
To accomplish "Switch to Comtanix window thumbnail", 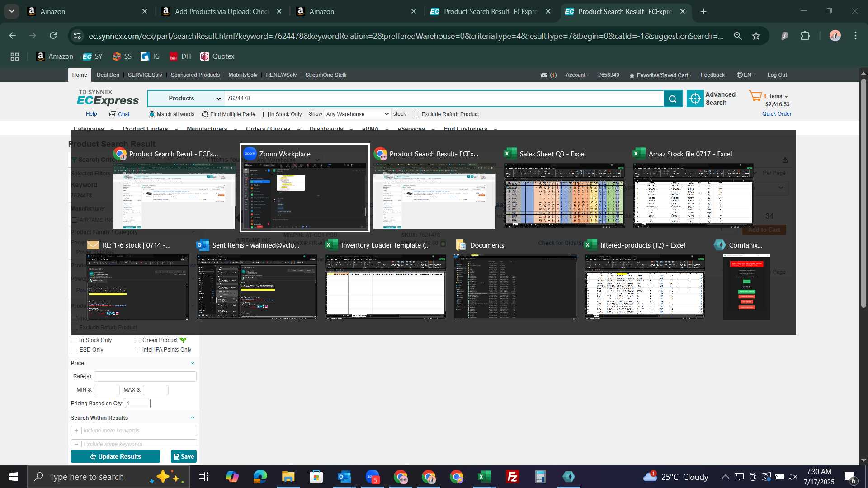I will tap(746, 280).
